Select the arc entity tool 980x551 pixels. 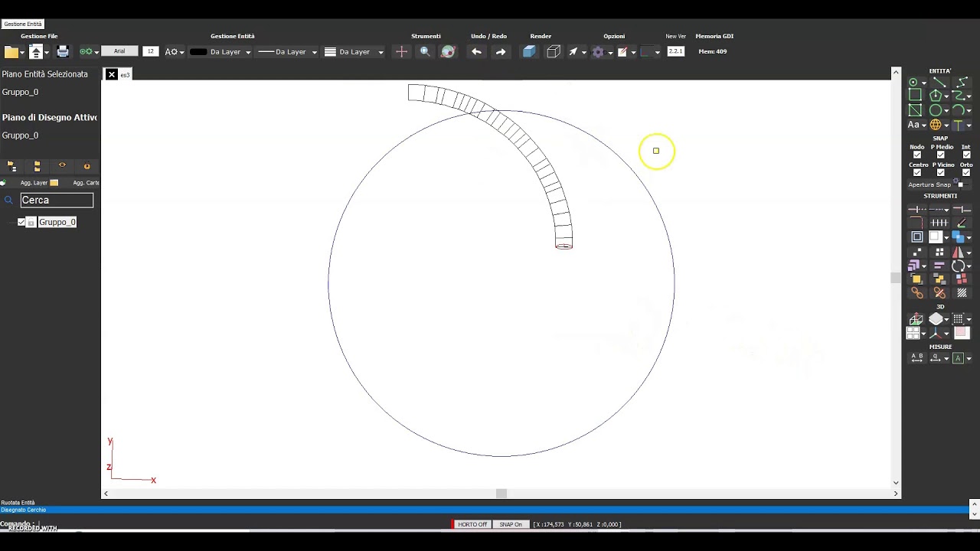(x=958, y=110)
